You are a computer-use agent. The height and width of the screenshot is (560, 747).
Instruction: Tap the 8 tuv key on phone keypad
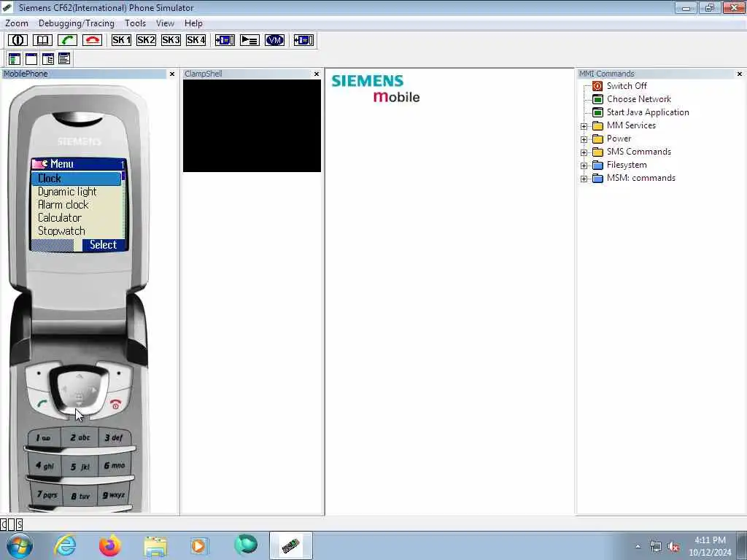(x=80, y=496)
